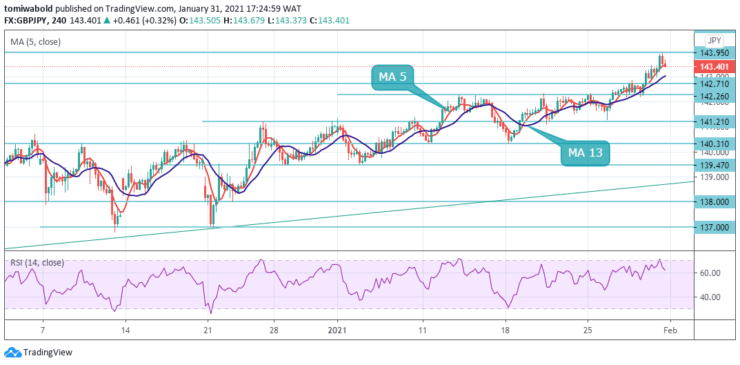Click the date label 18 on time axis
The height and width of the screenshot is (365, 740).
tap(505, 331)
